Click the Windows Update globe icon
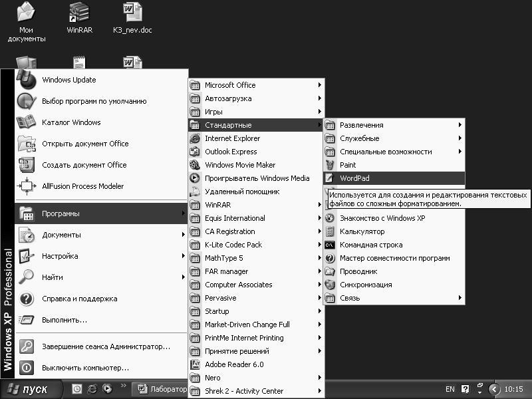 coord(27,80)
